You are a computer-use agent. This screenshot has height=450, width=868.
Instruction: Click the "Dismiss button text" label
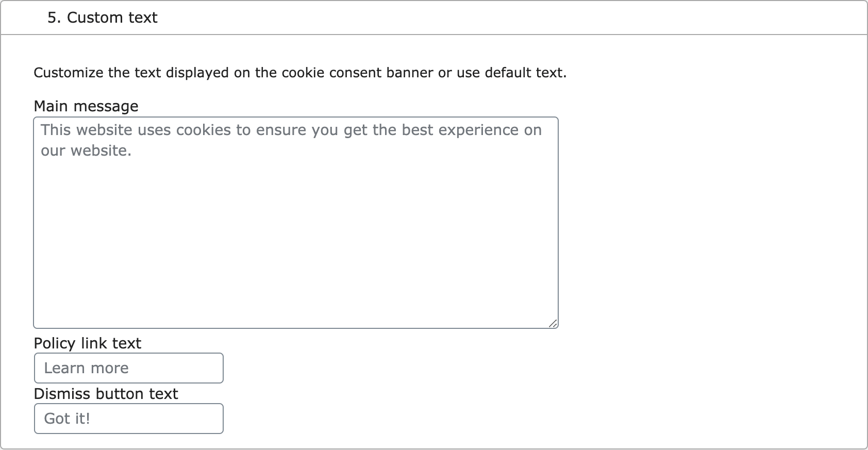click(x=106, y=394)
